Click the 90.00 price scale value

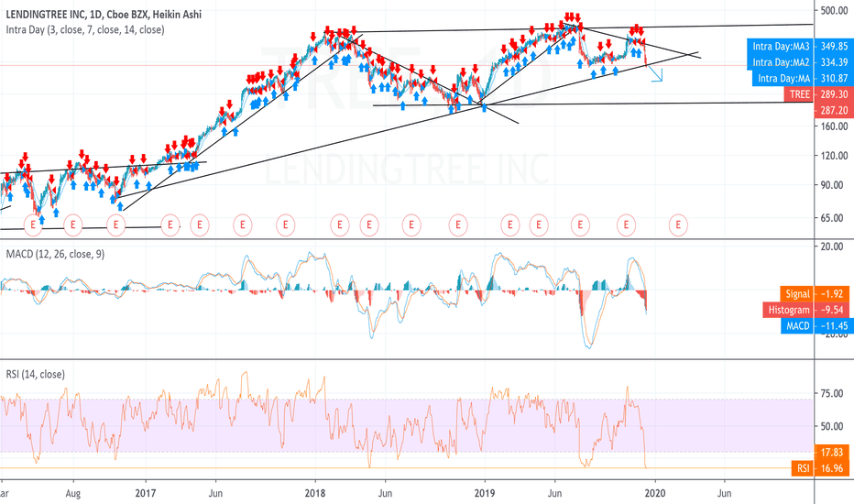pos(834,185)
